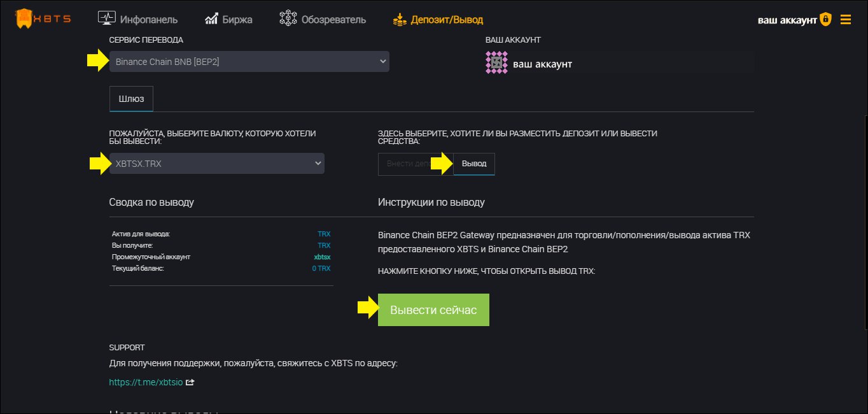Image resolution: width=868 pixels, height=414 pixels.
Task: Click the Сводка по выводу heading
Action: point(151,203)
